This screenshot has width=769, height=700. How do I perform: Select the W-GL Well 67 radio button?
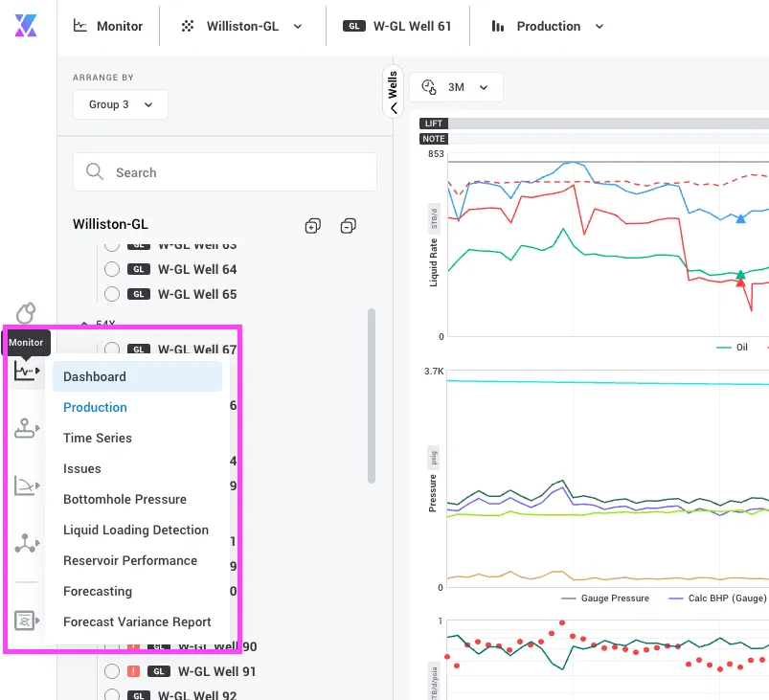pos(112,349)
